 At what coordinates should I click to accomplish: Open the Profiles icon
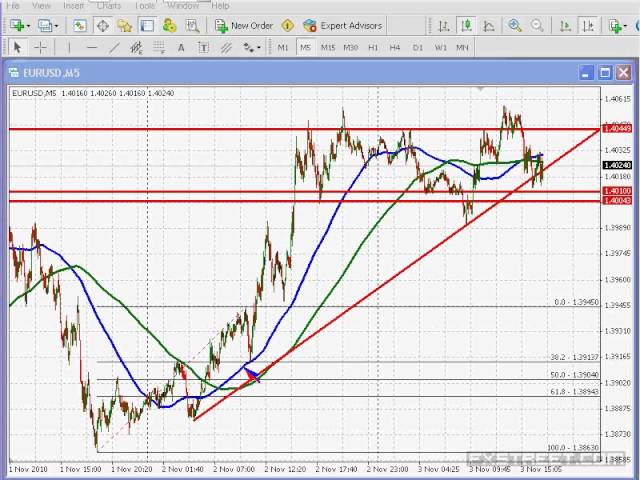click(x=45, y=26)
